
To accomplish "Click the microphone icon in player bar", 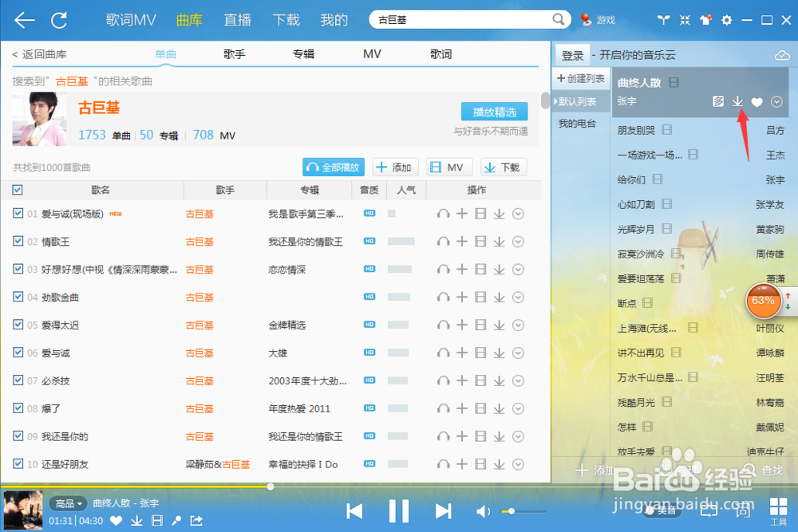I will 176,520.
